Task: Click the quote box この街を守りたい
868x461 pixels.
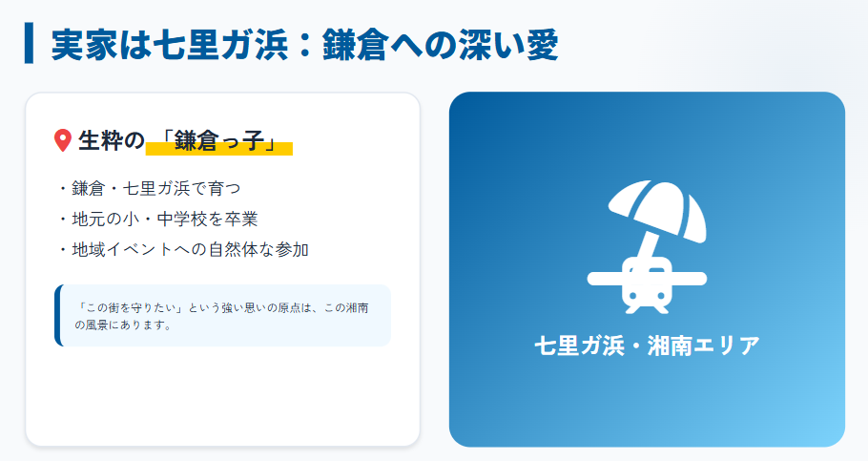Action: tap(222, 316)
